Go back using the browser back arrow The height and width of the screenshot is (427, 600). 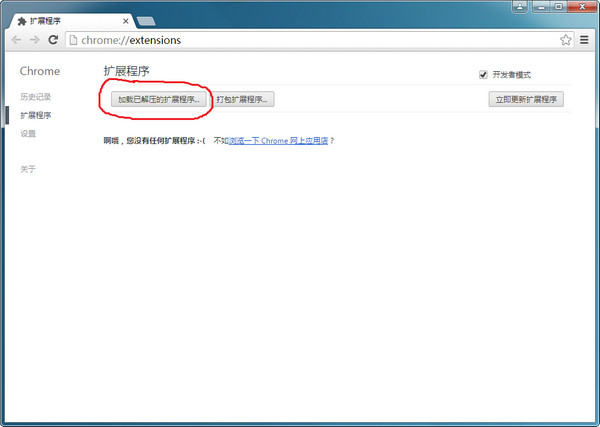point(16,40)
